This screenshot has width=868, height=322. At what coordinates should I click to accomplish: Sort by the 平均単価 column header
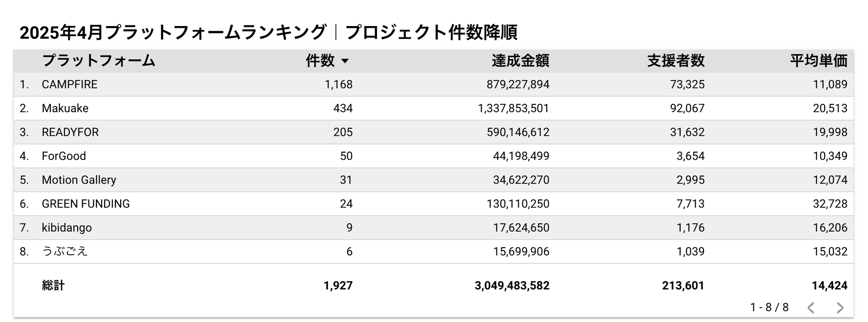tap(818, 61)
